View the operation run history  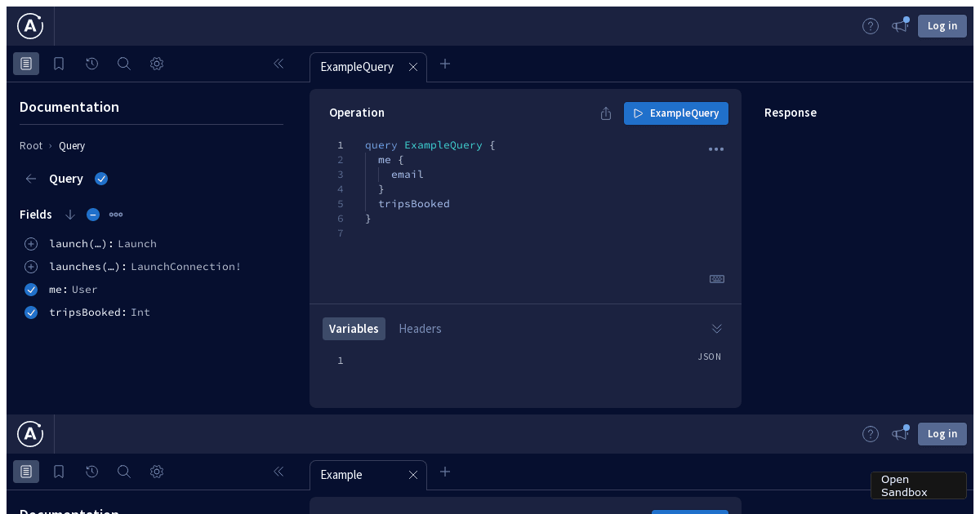[x=91, y=63]
